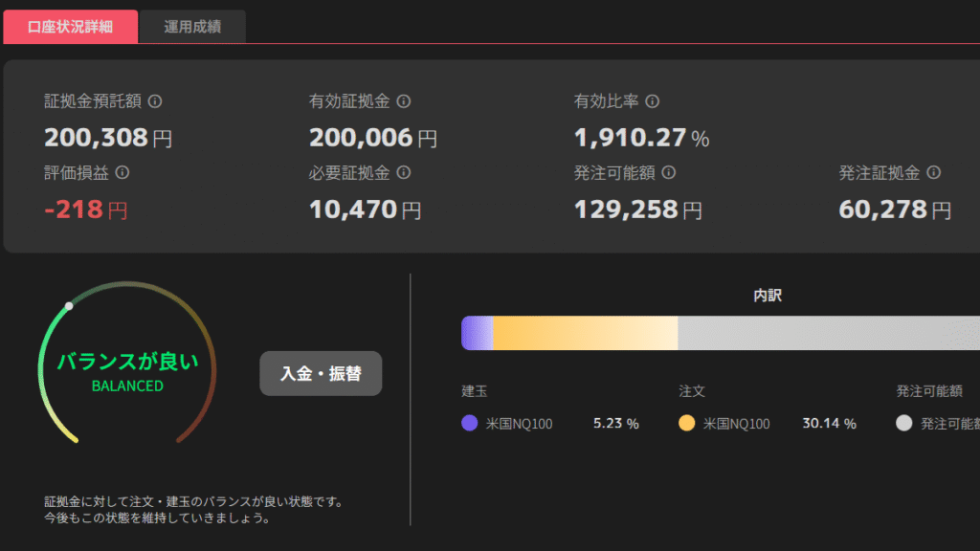Click the 内訳 heading

tap(768, 296)
